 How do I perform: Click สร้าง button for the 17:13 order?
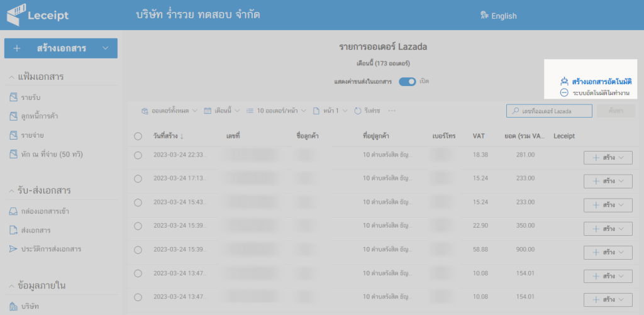point(608,181)
